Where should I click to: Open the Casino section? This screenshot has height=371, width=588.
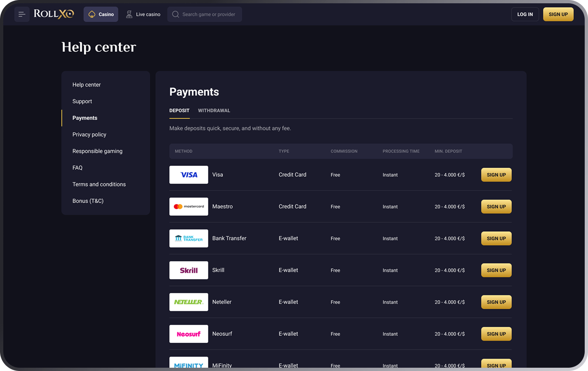point(101,14)
